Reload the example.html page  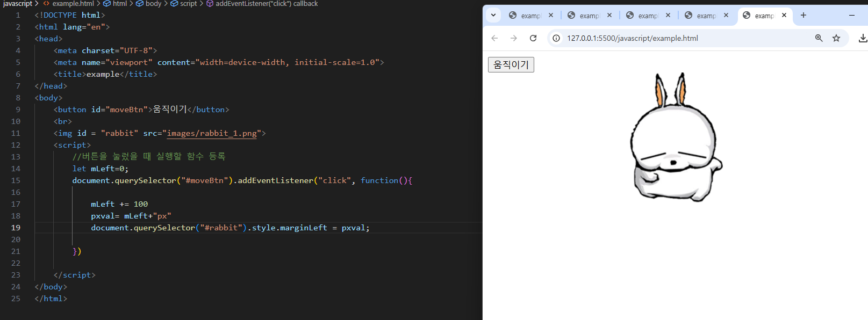(533, 38)
